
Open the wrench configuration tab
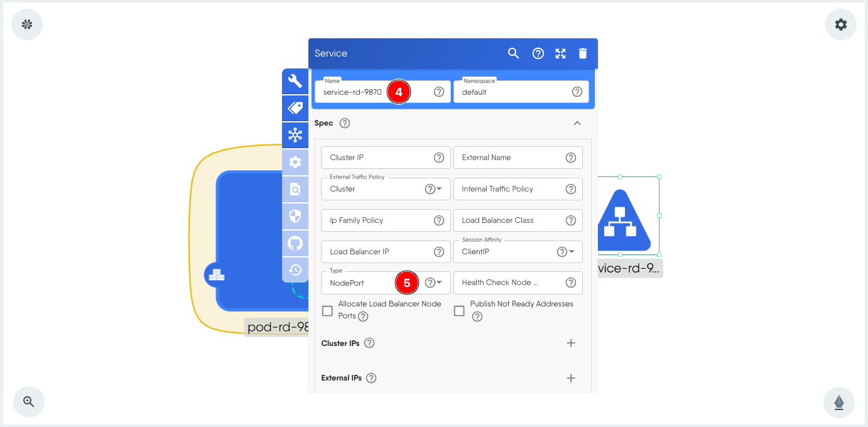coord(295,81)
